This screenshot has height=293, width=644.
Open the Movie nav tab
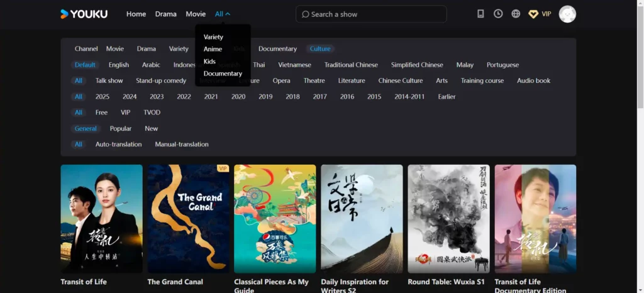click(196, 14)
